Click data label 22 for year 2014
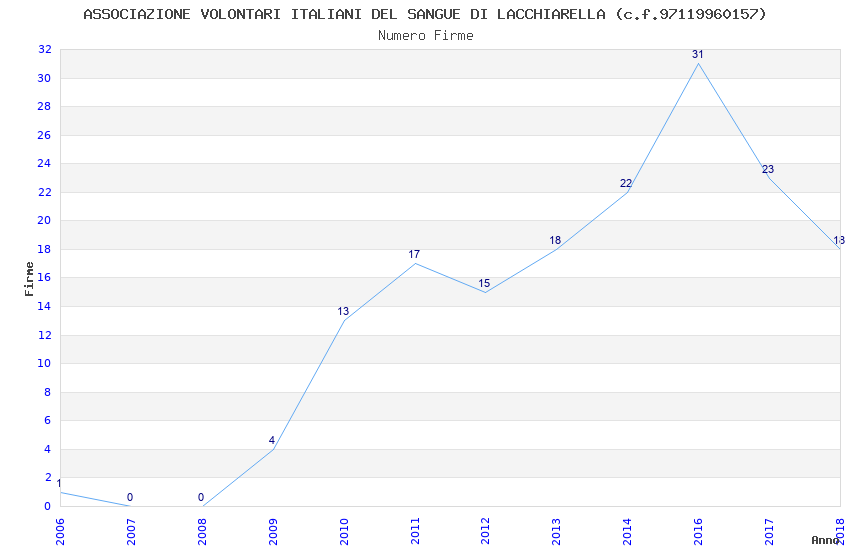The width and height of the screenshot is (850, 550). click(x=626, y=183)
